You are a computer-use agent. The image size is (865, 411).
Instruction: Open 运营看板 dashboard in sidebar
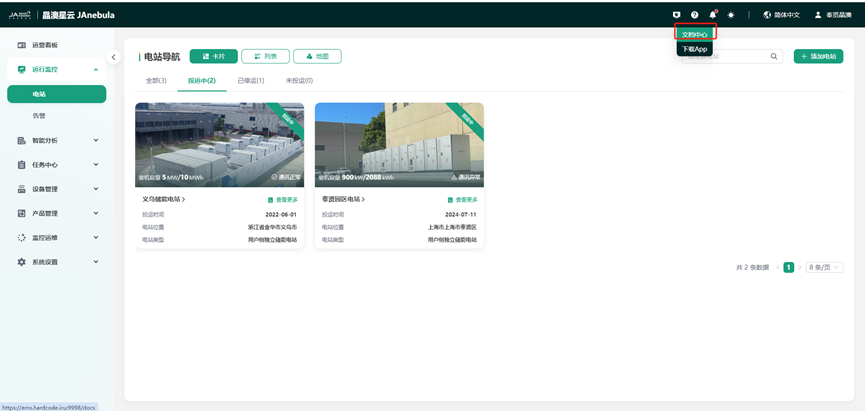tap(45, 46)
